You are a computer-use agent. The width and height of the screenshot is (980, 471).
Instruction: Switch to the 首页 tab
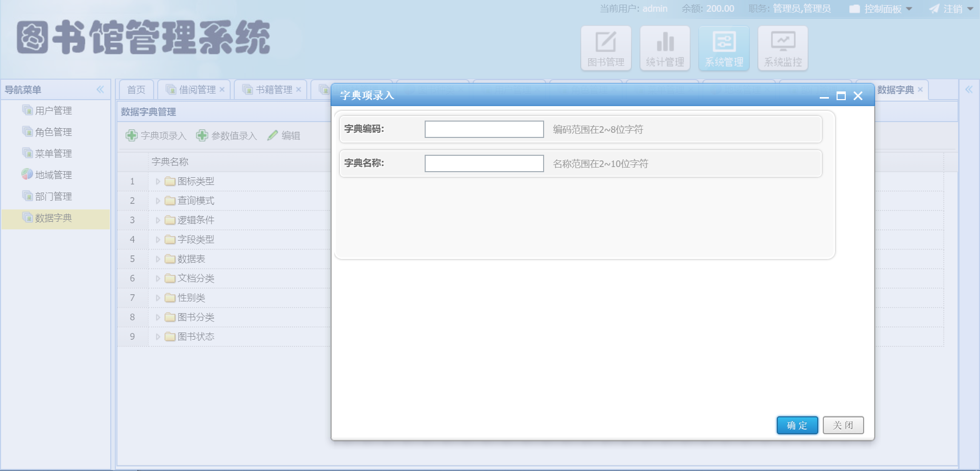click(135, 89)
